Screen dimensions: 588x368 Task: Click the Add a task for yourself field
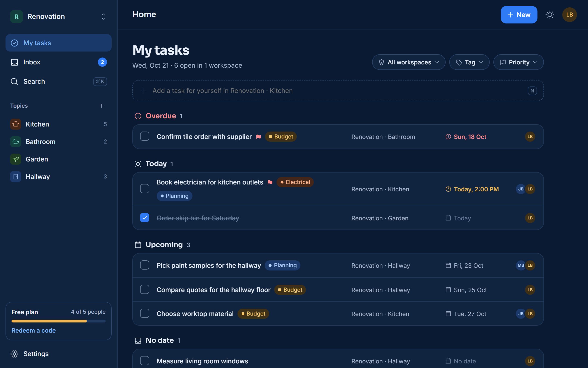pyautogui.click(x=338, y=91)
